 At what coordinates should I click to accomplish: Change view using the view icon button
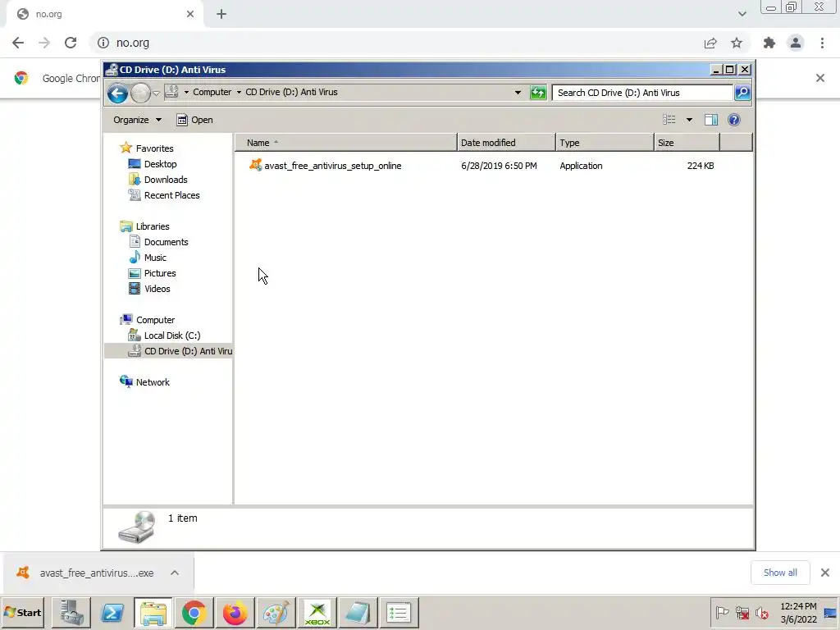669,120
